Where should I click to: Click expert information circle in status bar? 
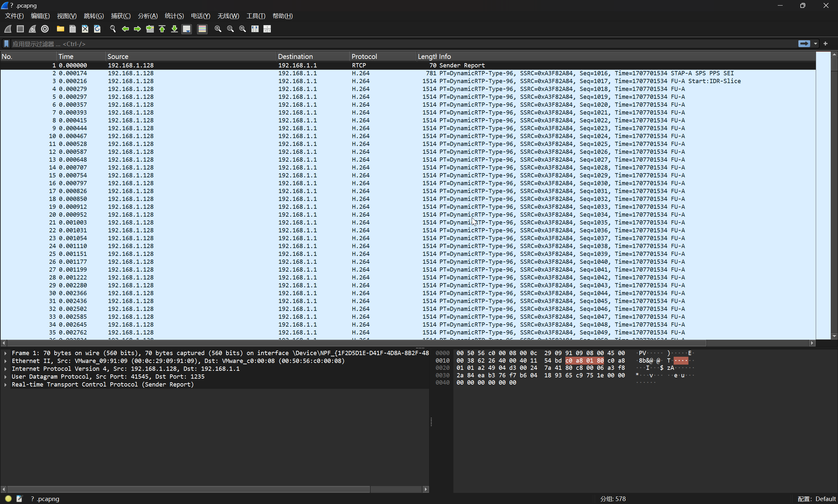click(x=9, y=498)
